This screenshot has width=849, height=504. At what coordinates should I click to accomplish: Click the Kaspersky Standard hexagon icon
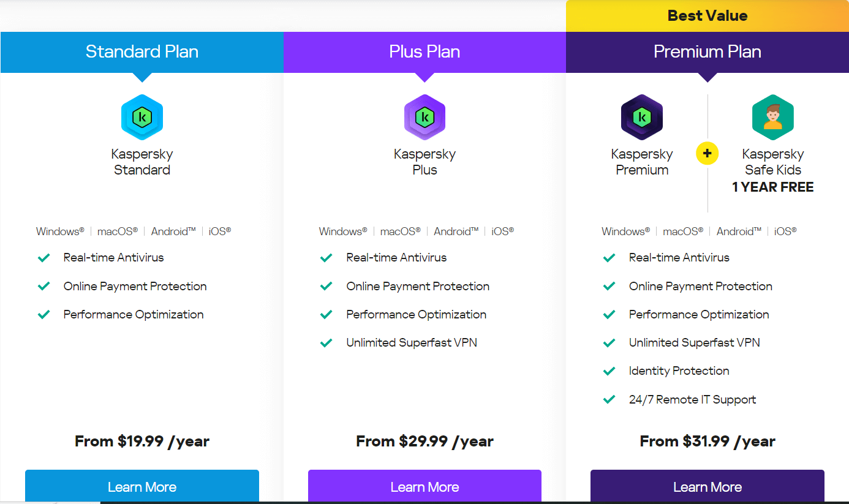click(142, 117)
